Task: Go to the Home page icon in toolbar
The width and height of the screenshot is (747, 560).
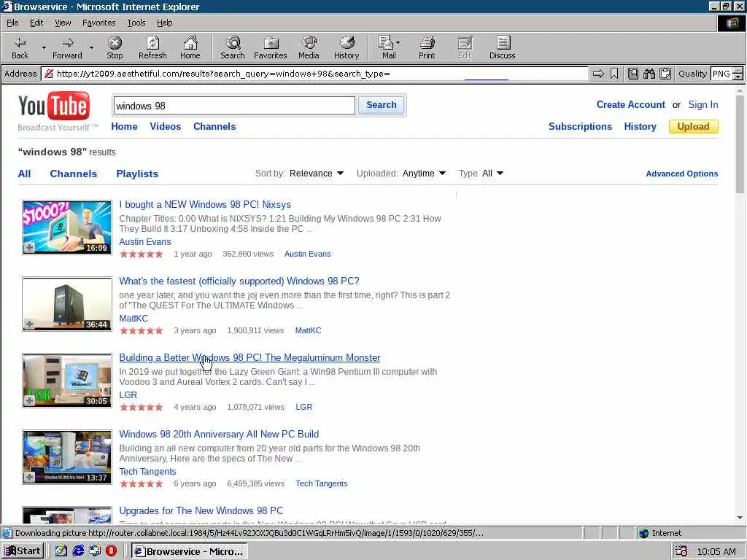Action: click(x=190, y=47)
